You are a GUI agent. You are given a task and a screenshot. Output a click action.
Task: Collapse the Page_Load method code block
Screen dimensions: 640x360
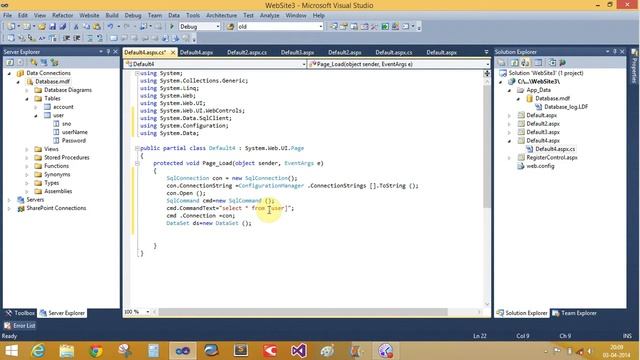(x=138, y=163)
